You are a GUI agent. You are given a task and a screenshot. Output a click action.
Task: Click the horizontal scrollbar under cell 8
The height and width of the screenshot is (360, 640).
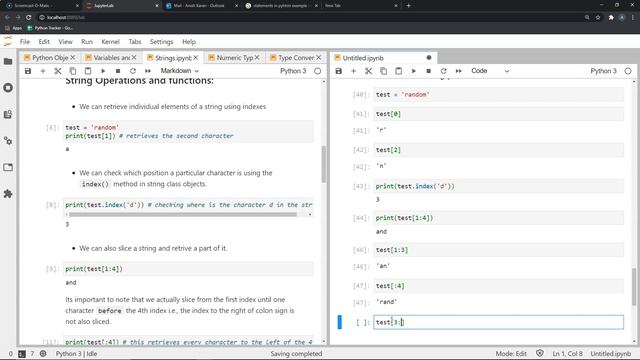click(183, 214)
